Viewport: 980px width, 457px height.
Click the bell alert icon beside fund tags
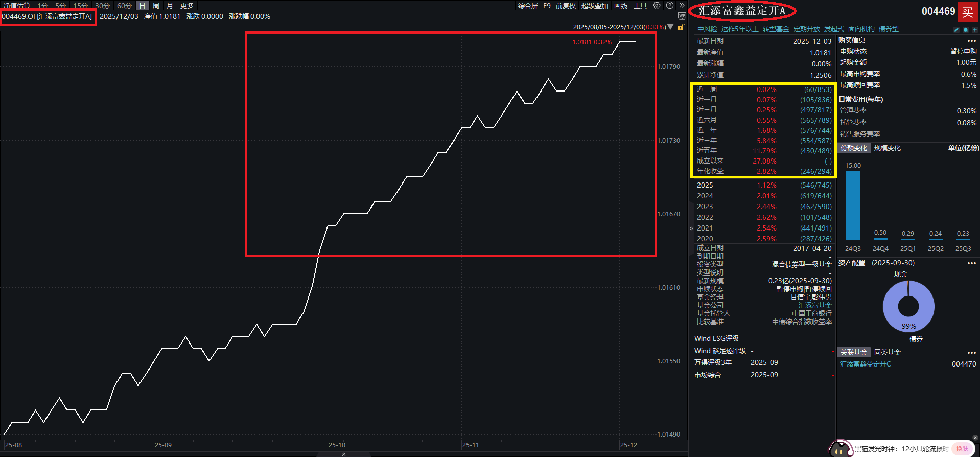tap(966, 30)
